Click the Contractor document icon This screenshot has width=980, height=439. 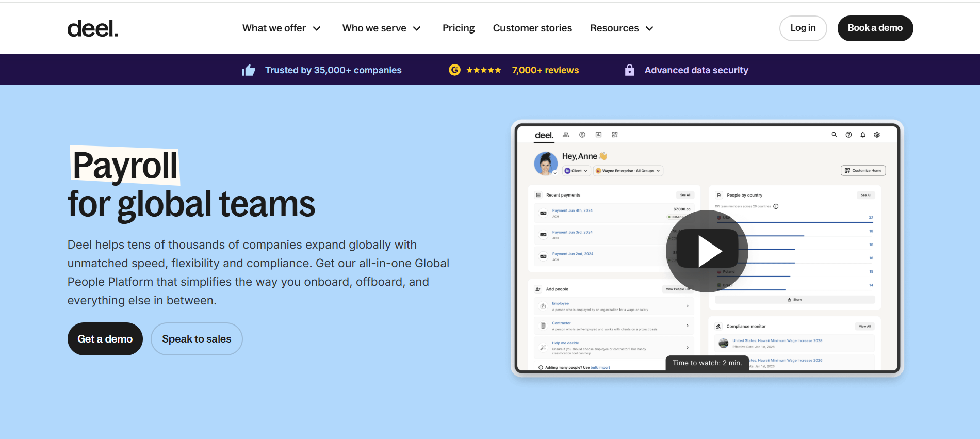543,326
